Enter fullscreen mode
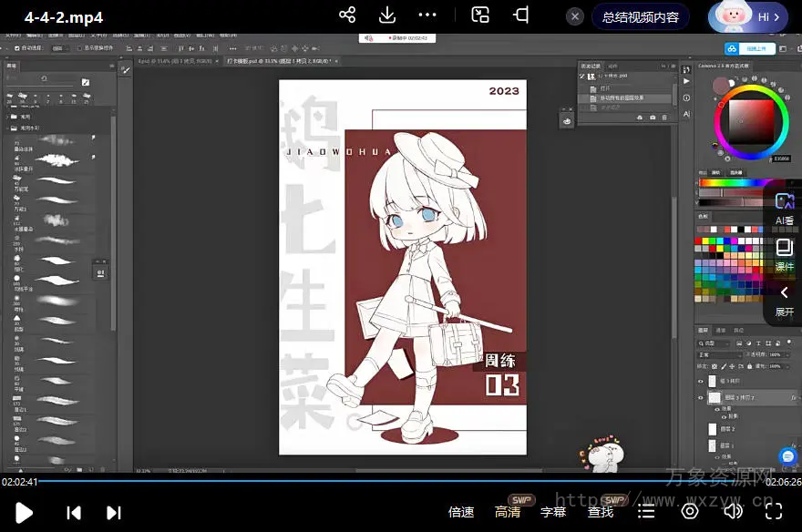The image size is (802, 532). [774, 512]
